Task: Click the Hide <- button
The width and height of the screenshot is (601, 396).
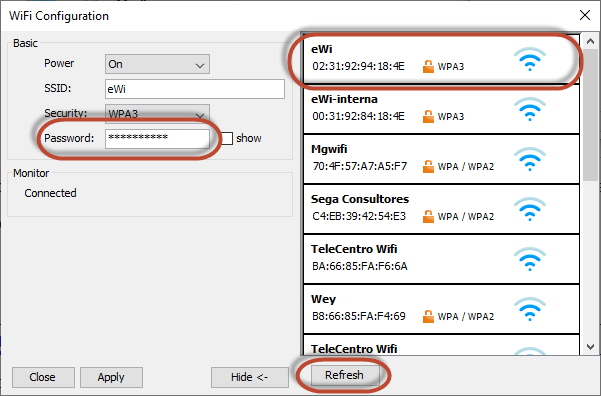Action: 250,377
